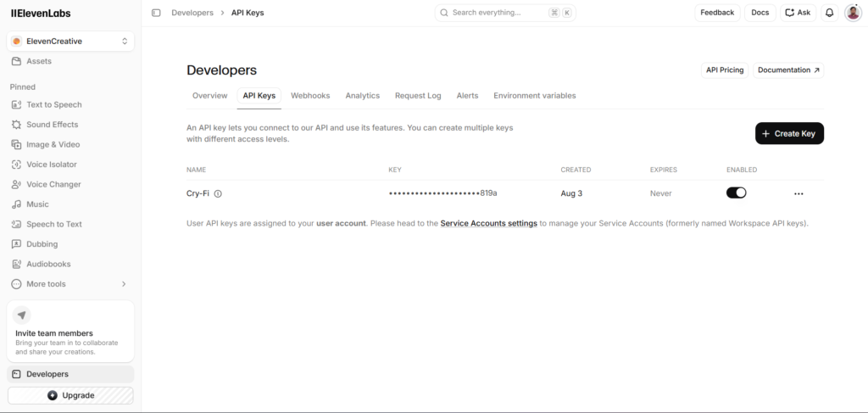Open Environment variables tab
Image resolution: width=868 pixels, height=413 pixels.
535,96
